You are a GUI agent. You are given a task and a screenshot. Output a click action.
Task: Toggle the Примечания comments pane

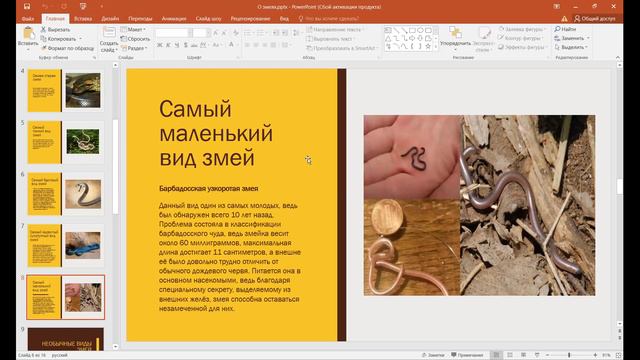click(468, 355)
